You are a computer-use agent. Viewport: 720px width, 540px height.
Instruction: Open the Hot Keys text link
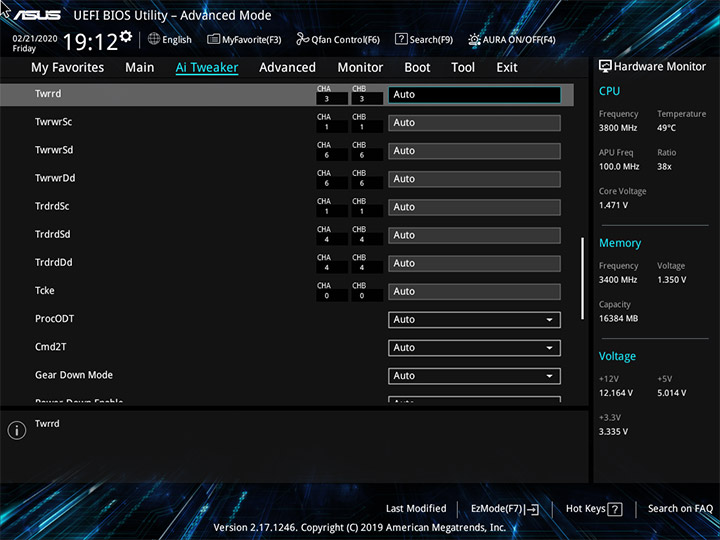coord(585,508)
